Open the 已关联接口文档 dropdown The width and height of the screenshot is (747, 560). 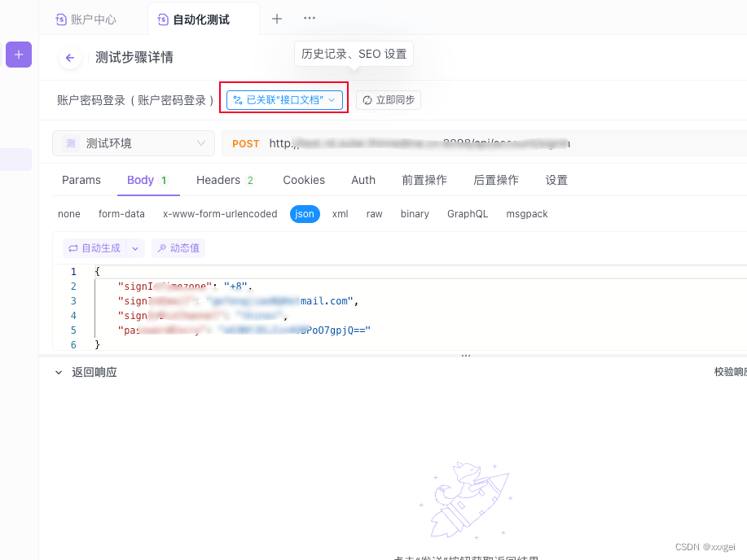tap(285, 100)
